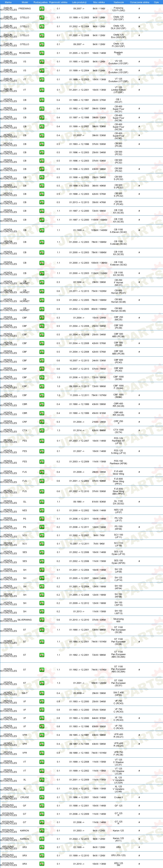This screenshot has height=868, width=163.
Task: Click the production years 11.2009 -> 12.2011
Action: 79,395
